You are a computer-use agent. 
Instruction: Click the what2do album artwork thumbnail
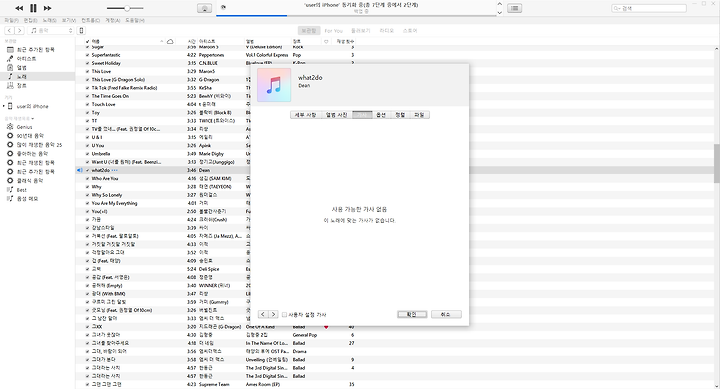pos(274,85)
